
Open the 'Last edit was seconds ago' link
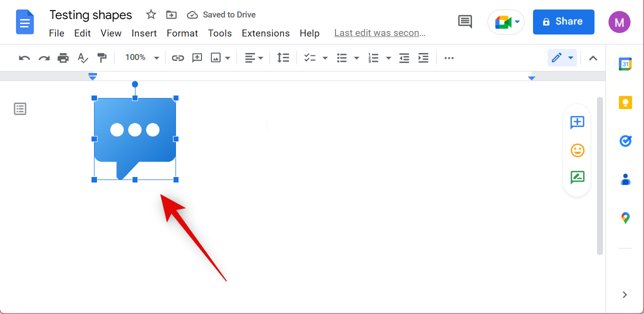click(x=380, y=33)
